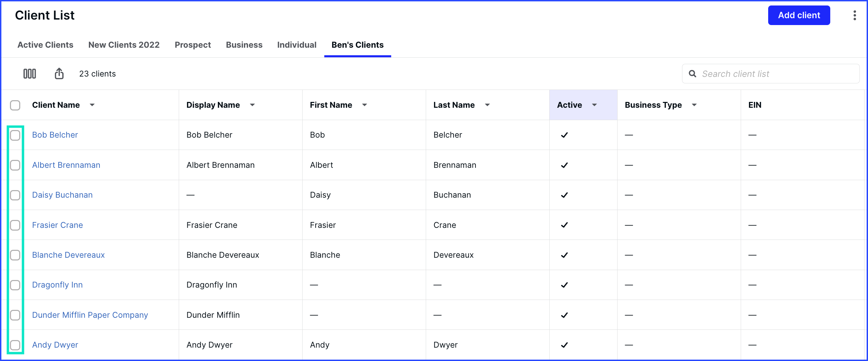Image resolution: width=868 pixels, height=361 pixels.
Task: Click Display Name cell 'Dunder Mifflin'
Action: [x=213, y=315]
